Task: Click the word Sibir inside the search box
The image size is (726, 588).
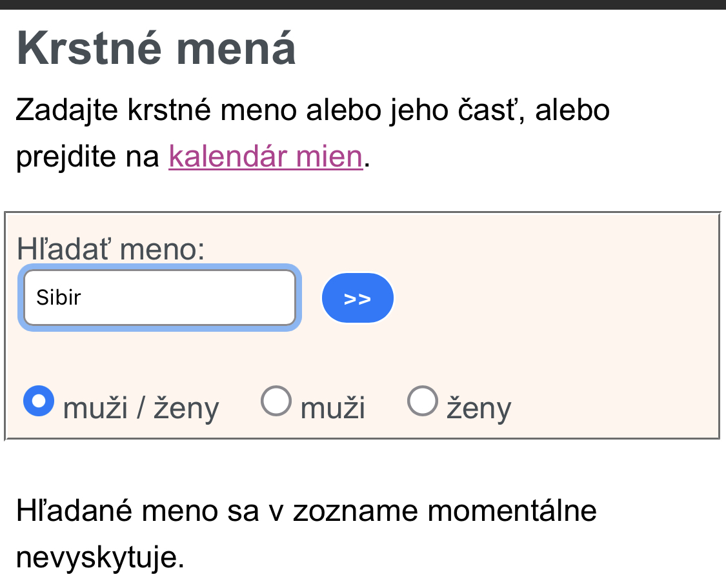Action: (59, 298)
